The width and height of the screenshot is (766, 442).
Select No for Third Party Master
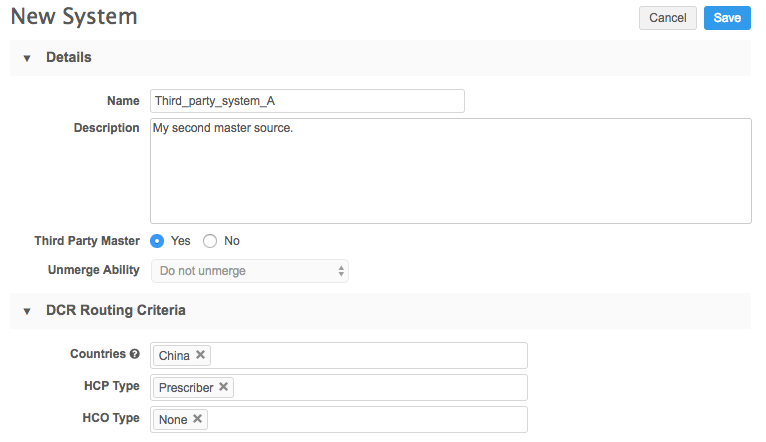point(210,241)
